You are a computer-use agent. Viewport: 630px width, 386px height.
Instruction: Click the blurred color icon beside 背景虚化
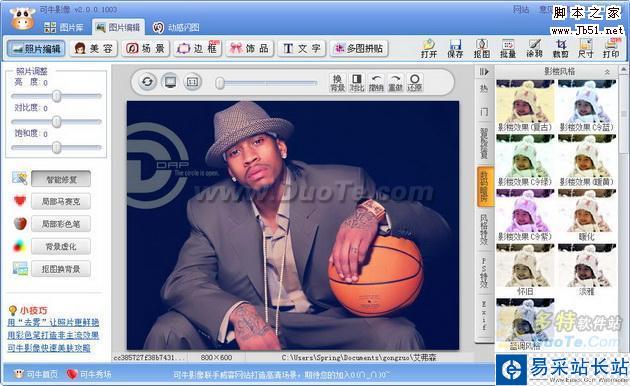[x=19, y=246]
